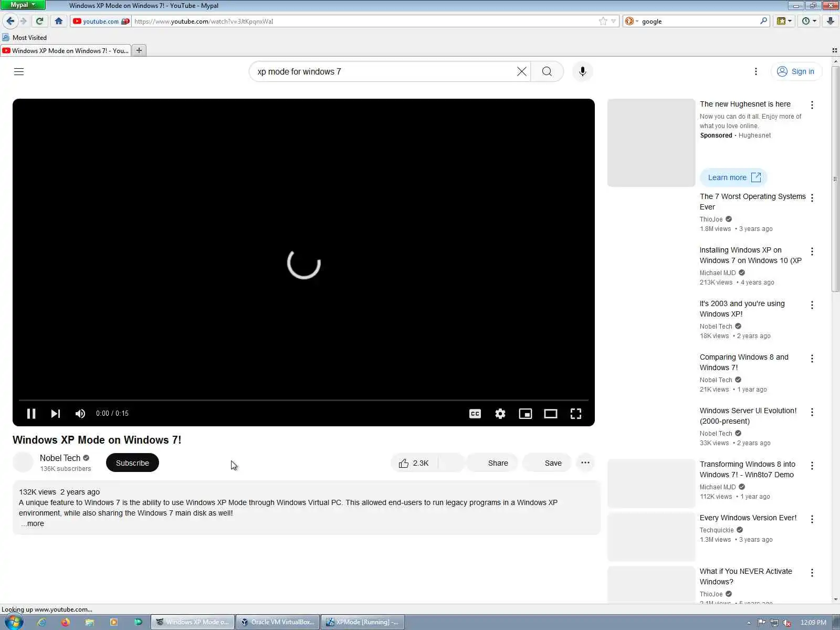Go back using the browser back arrow
This screenshot has height=630, width=840.
tap(10, 21)
